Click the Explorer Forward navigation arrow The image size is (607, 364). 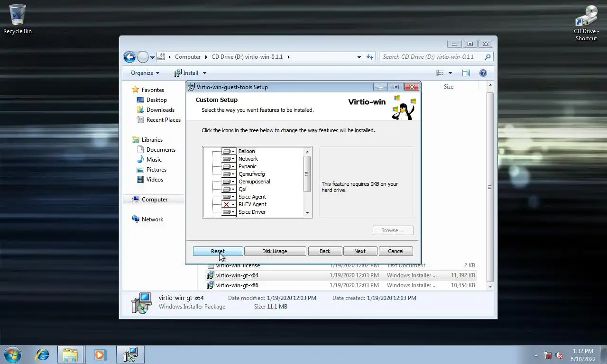tap(143, 57)
